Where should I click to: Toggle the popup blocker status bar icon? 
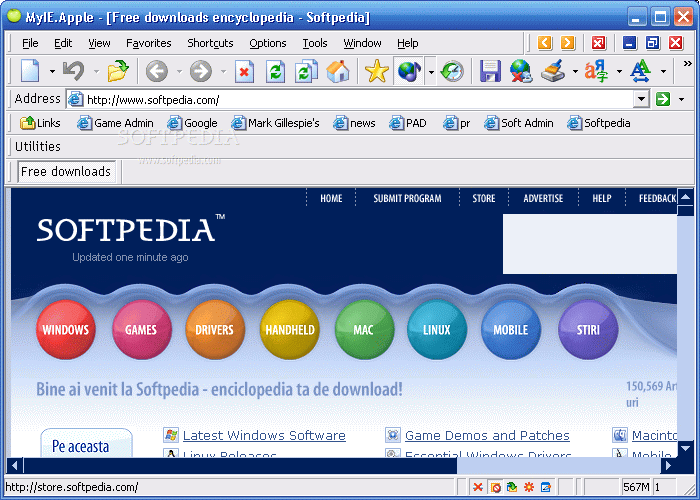(495, 487)
